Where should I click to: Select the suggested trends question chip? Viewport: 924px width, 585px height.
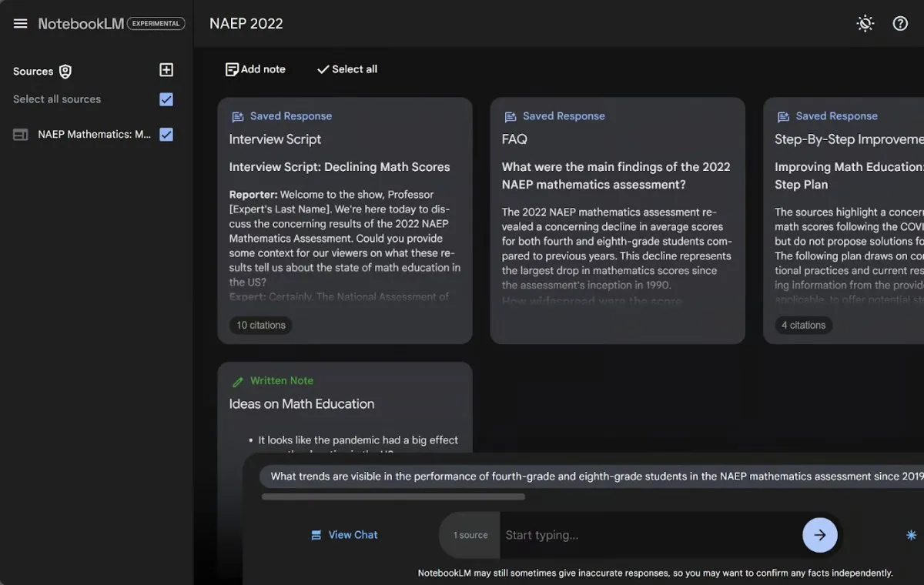[591, 476]
